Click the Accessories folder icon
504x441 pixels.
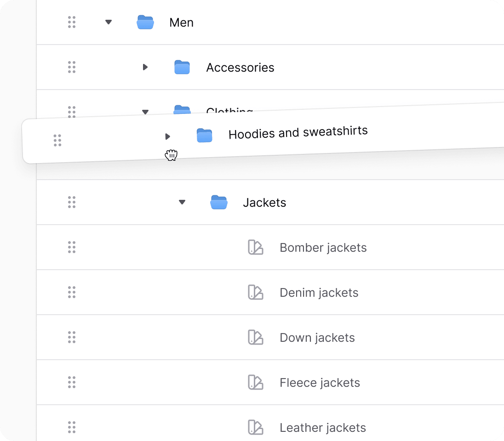[x=182, y=67]
